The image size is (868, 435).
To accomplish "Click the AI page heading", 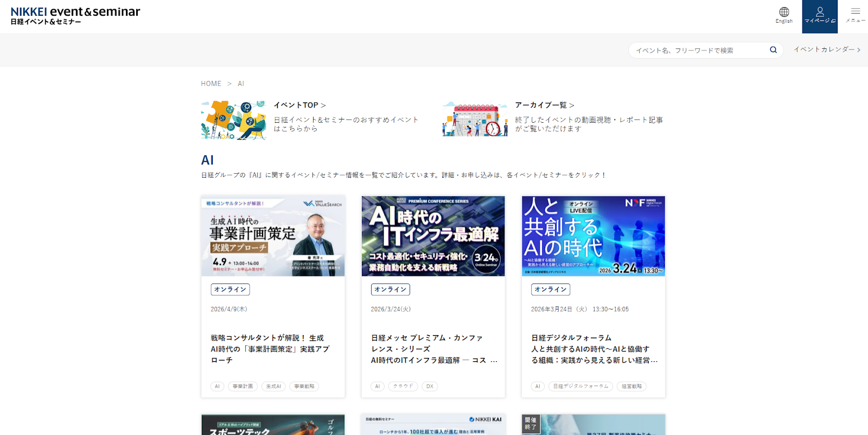I will click(207, 160).
